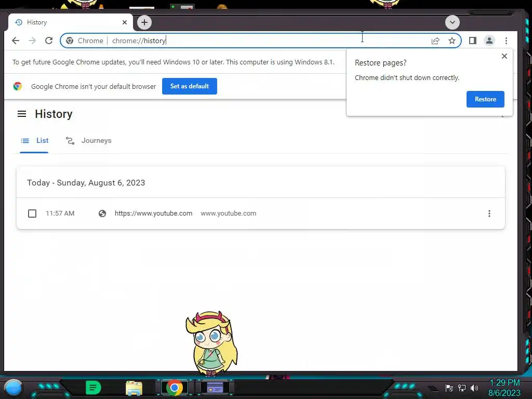Open the purple window app in taskbar
This screenshot has height=399, width=532.
[x=215, y=388]
